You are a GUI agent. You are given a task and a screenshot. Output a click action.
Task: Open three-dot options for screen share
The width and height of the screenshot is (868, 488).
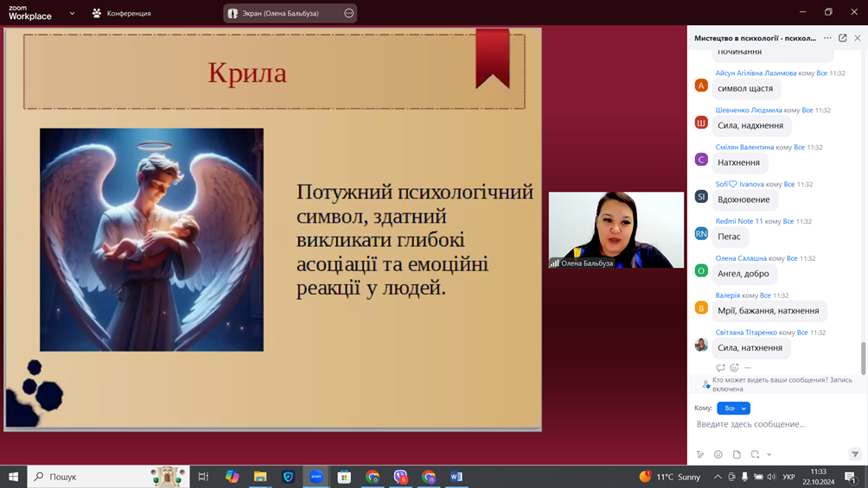[348, 13]
